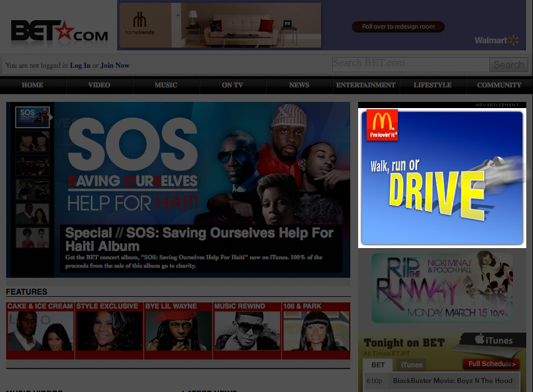Open the Bye Lil Wayne feature
The height and width of the screenshot is (392, 533).
point(178,330)
